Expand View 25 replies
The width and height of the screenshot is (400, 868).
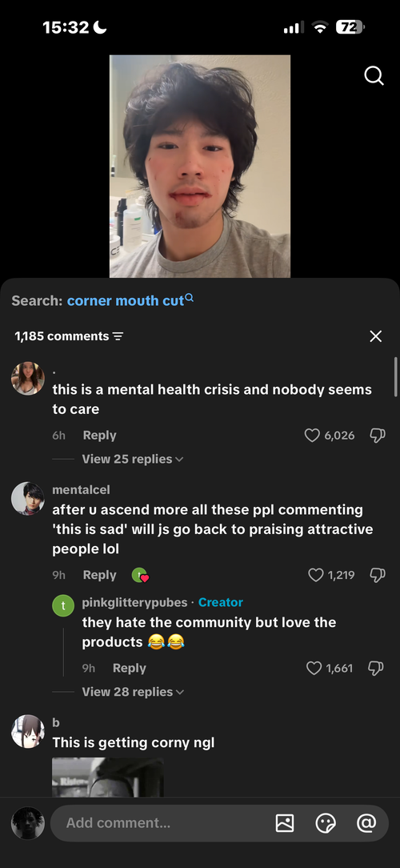pos(133,459)
